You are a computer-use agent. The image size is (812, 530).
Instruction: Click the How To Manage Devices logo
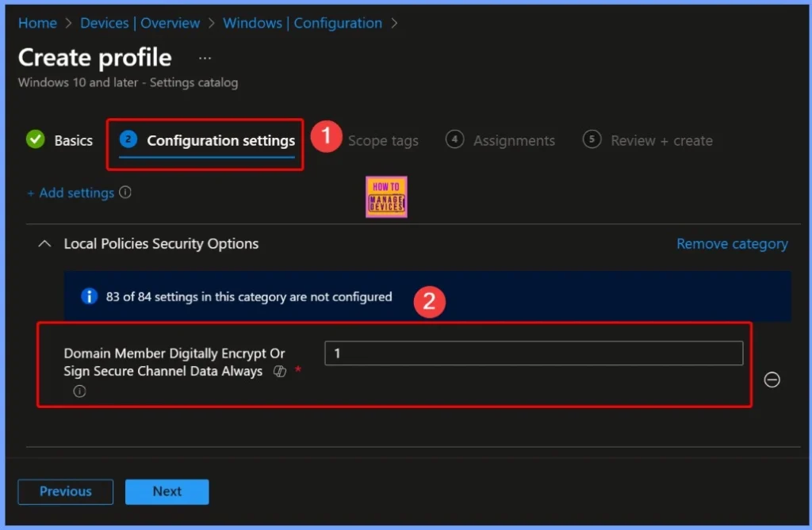(x=386, y=196)
